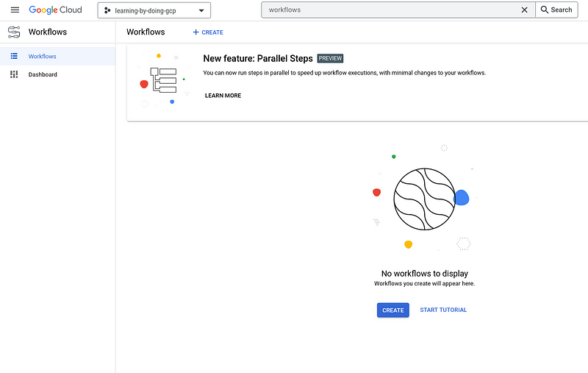Click the wavy globe empty-state illustration
This screenshot has height=373, width=588.
tap(425, 199)
